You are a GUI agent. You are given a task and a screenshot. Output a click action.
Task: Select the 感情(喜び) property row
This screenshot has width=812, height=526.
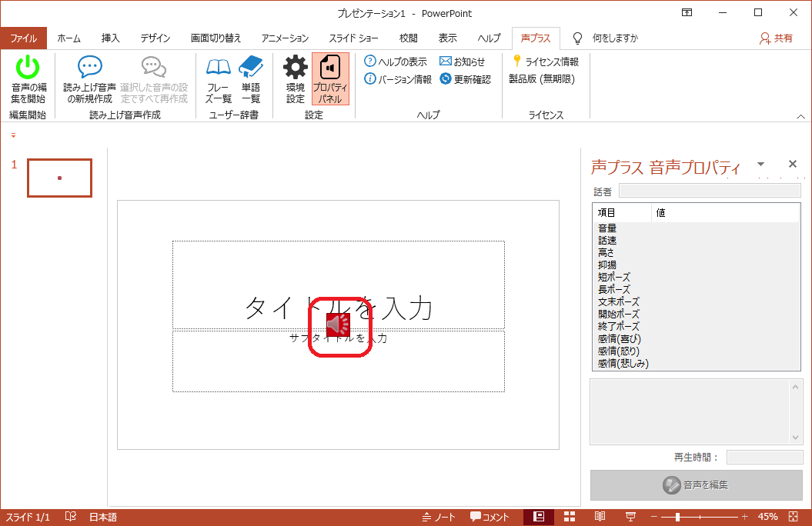coord(697,339)
